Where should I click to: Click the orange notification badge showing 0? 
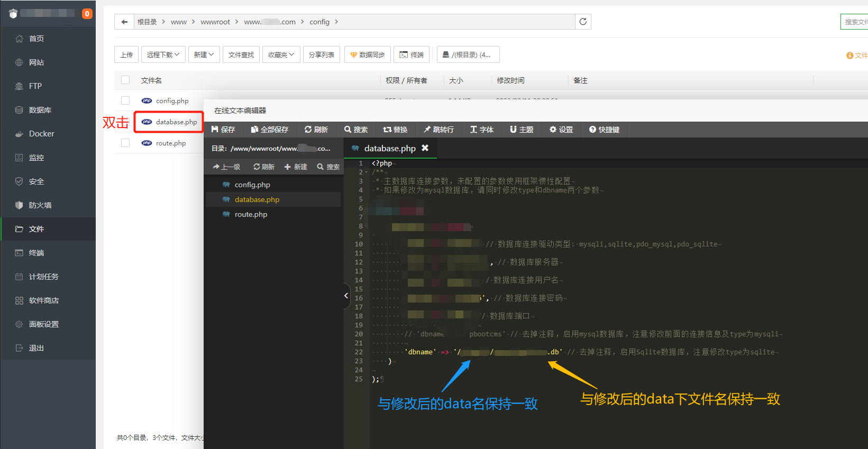click(87, 14)
